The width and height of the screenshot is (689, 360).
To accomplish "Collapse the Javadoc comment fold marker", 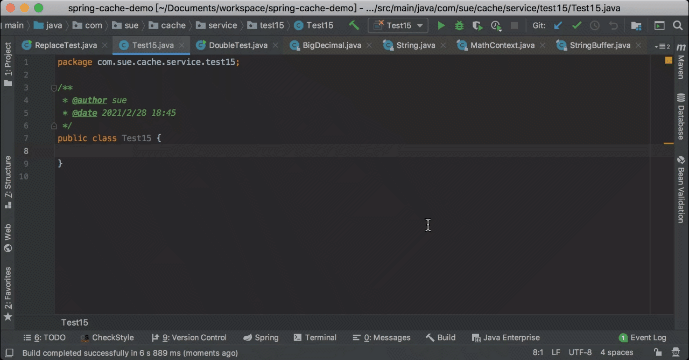I will pos(54,88).
